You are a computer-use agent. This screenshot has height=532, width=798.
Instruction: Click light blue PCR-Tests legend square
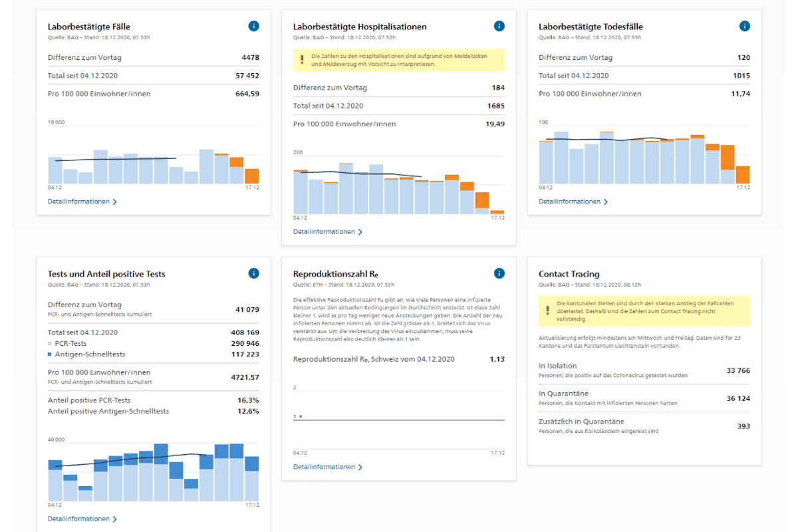pos(50,343)
